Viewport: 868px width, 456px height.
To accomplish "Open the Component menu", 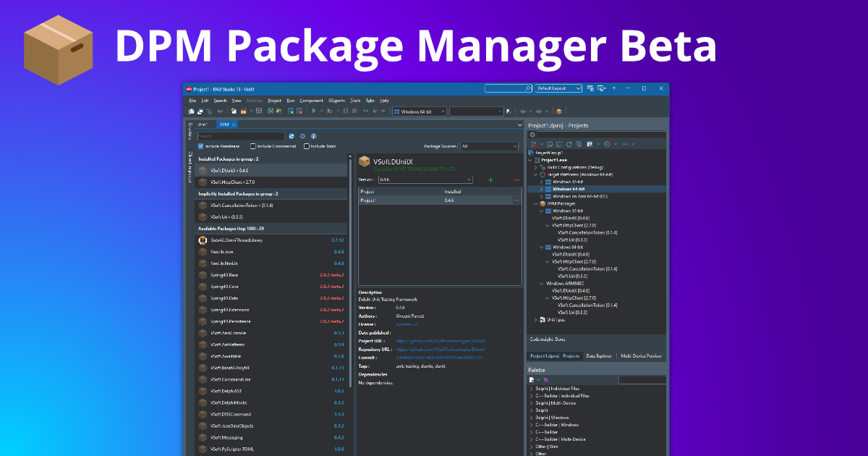I will point(311,101).
